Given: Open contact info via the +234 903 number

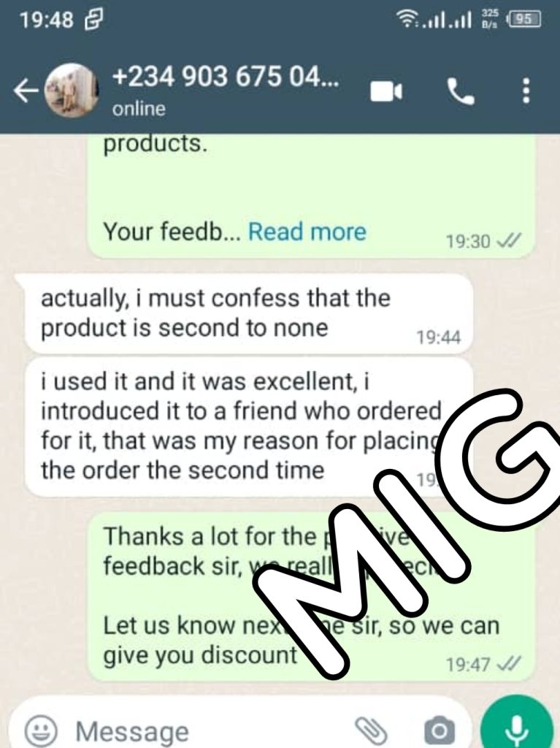Looking at the screenshot, I should [x=225, y=76].
